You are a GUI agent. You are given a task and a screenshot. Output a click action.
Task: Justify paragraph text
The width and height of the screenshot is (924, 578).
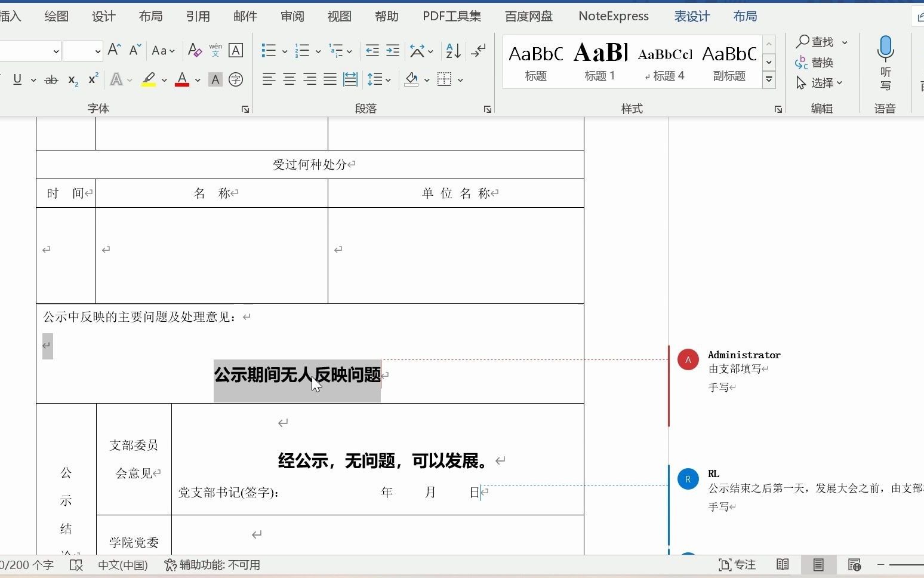click(x=330, y=79)
